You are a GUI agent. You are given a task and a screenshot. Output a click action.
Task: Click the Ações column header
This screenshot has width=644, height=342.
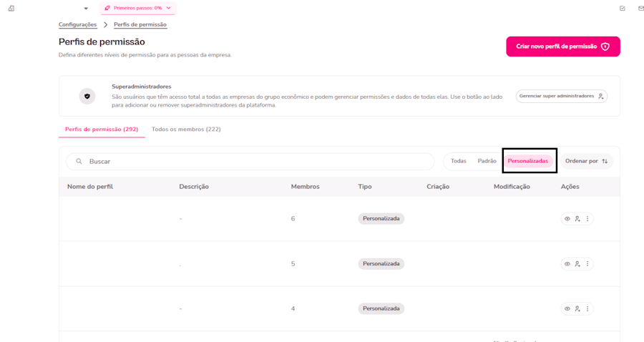570,187
